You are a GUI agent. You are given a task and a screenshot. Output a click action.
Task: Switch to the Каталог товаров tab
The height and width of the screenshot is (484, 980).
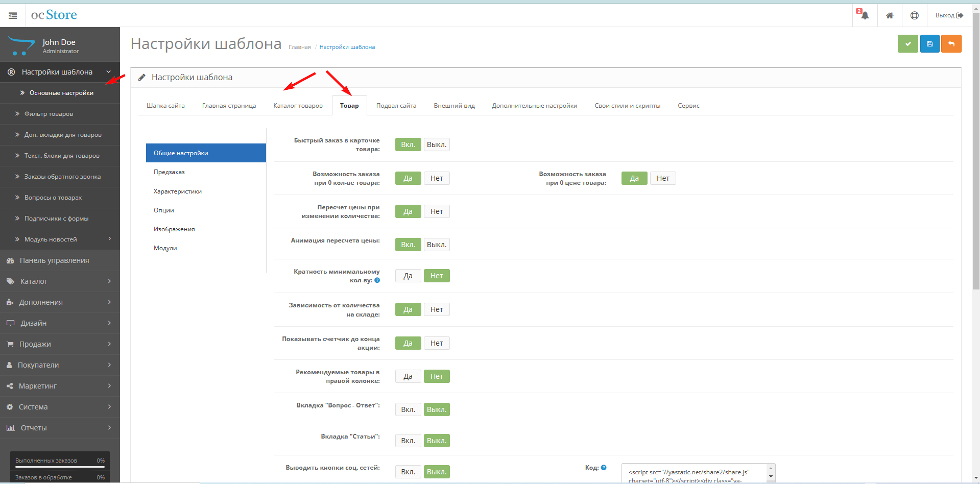298,106
